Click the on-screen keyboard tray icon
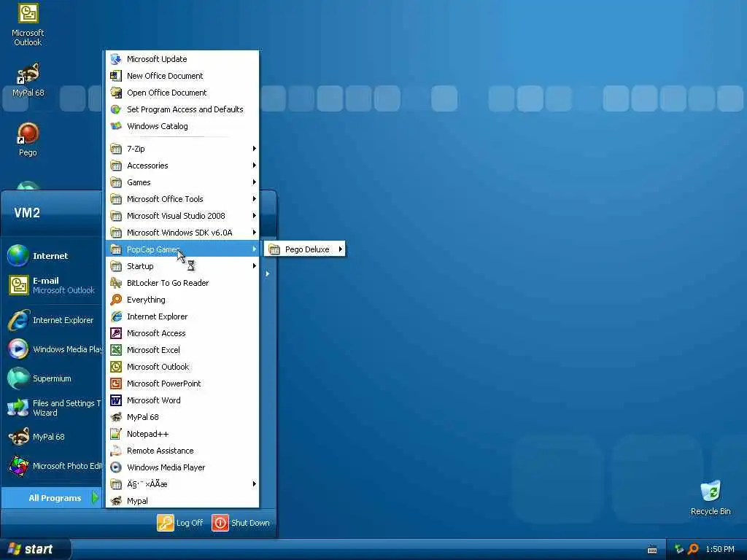 [652, 550]
